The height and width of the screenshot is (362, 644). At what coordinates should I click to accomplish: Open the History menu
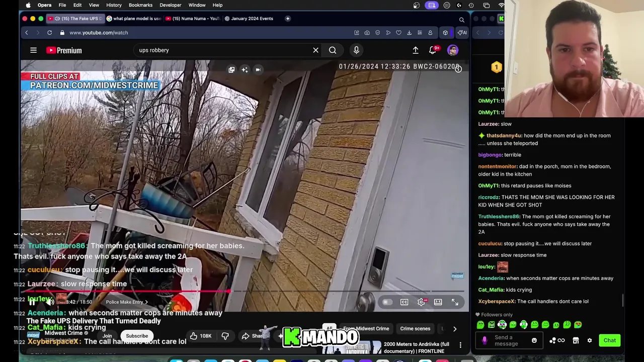[x=114, y=5]
